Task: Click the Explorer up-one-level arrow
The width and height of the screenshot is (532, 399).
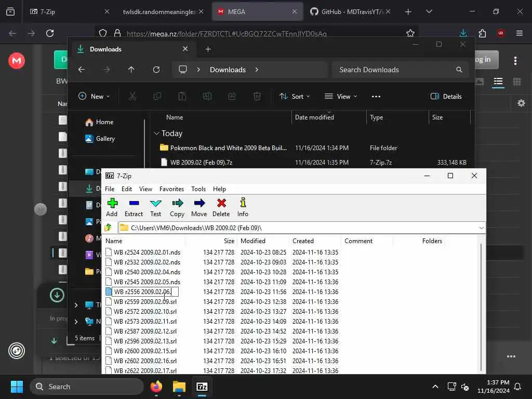Action: click(131, 70)
